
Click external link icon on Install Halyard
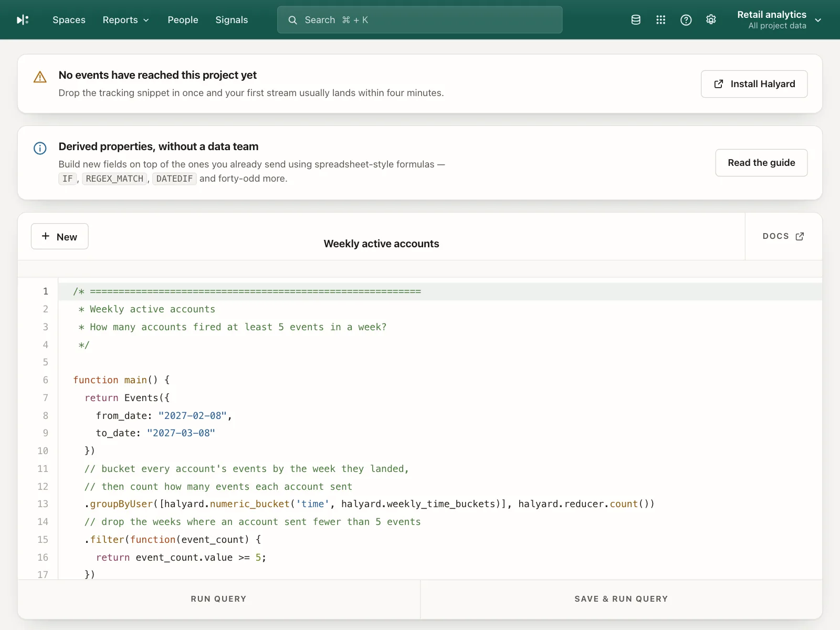(719, 84)
